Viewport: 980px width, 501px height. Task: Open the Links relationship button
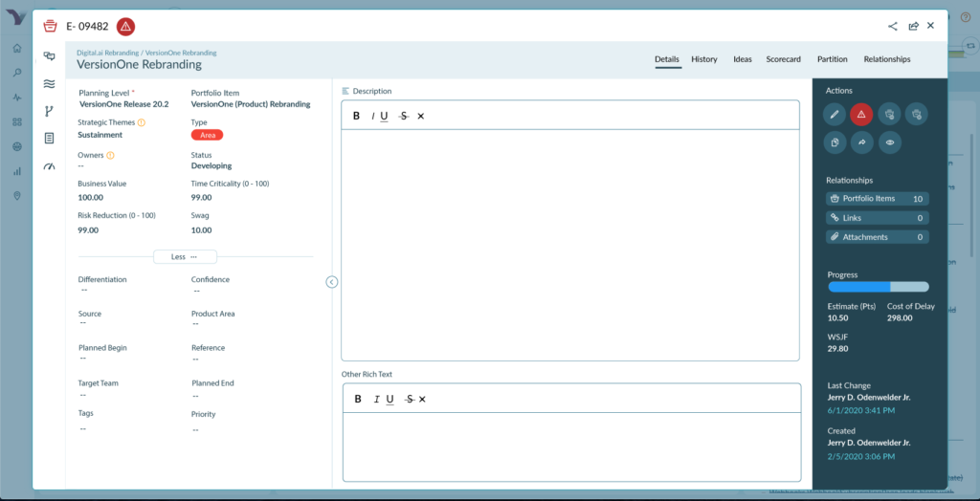tap(878, 218)
